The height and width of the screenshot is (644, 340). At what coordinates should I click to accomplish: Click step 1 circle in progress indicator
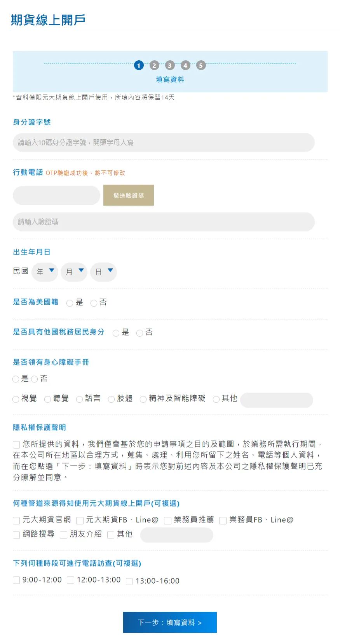tap(139, 65)
